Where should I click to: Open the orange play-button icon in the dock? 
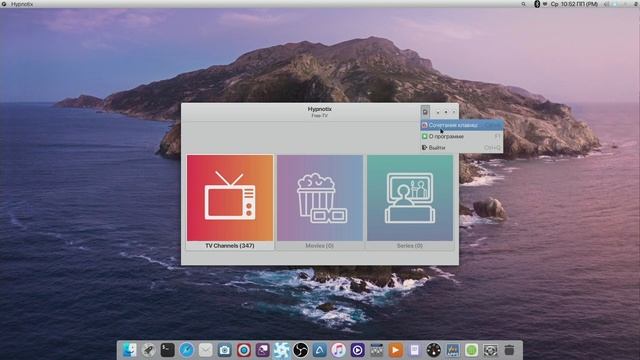(x=396, y=350)
